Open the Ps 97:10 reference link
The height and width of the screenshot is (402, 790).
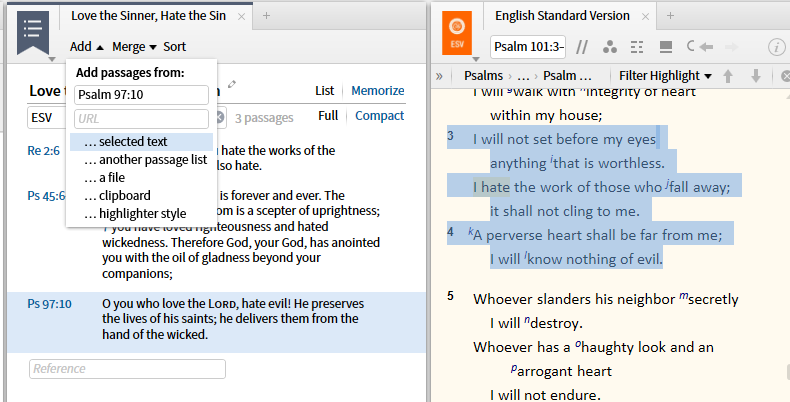point(49,304)
